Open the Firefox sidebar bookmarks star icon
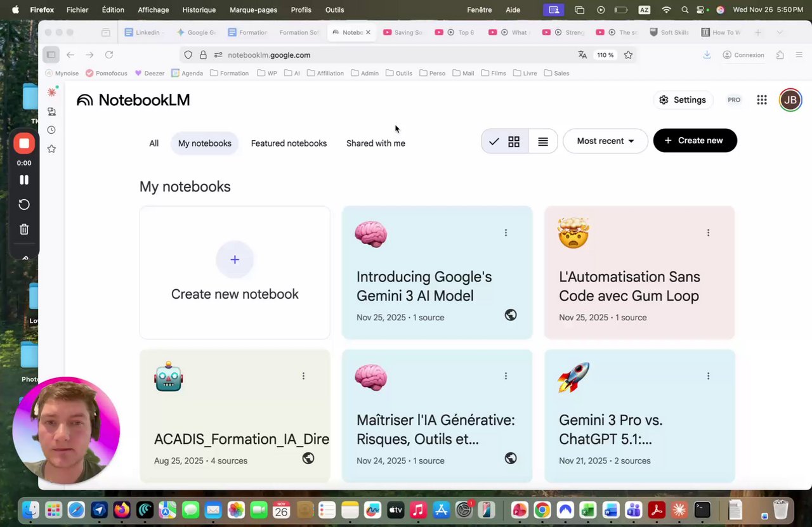812x527 pixels. click(x=51, y=148)
